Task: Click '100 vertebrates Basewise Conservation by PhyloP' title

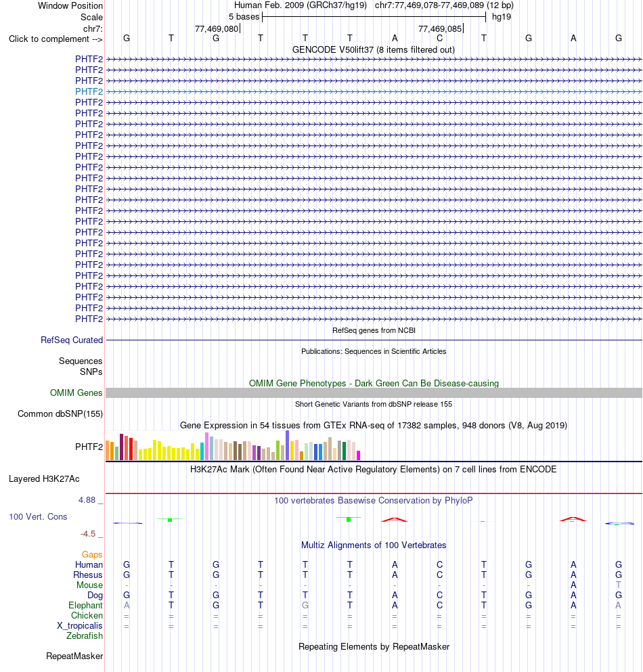Action: pyautogui.click(x=374, y=501)
